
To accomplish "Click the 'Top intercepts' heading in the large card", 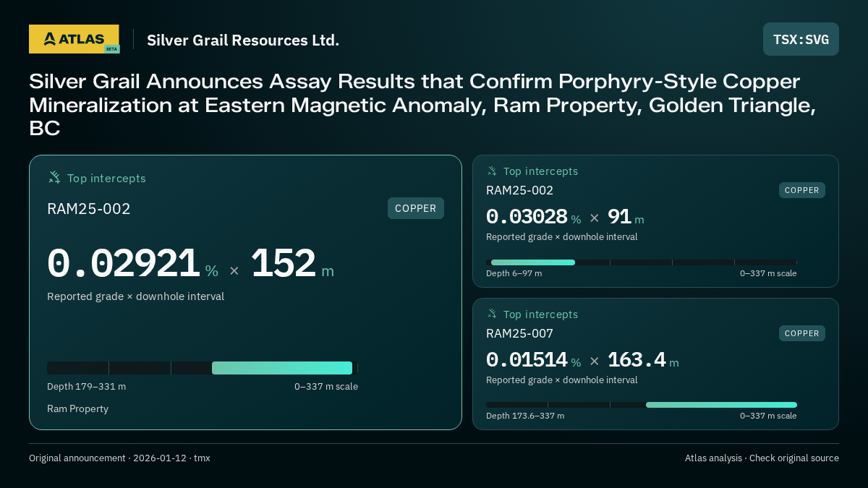I will [x=106, y=178].
